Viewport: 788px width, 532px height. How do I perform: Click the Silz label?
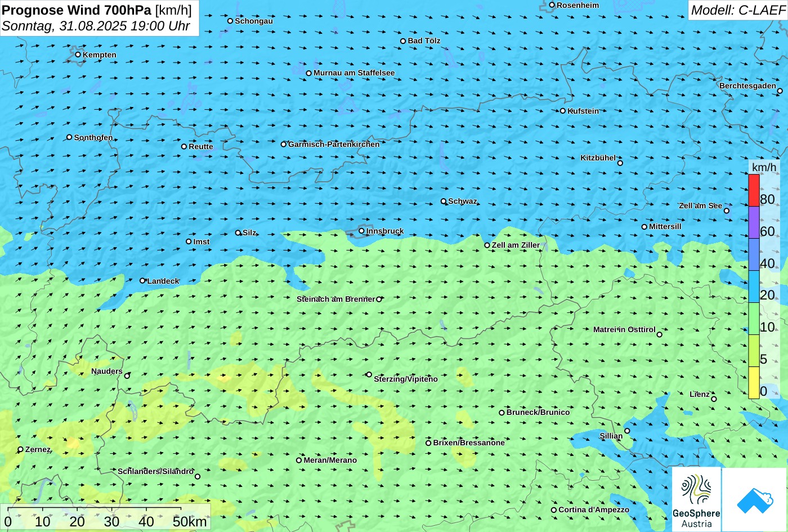(249, 233)
